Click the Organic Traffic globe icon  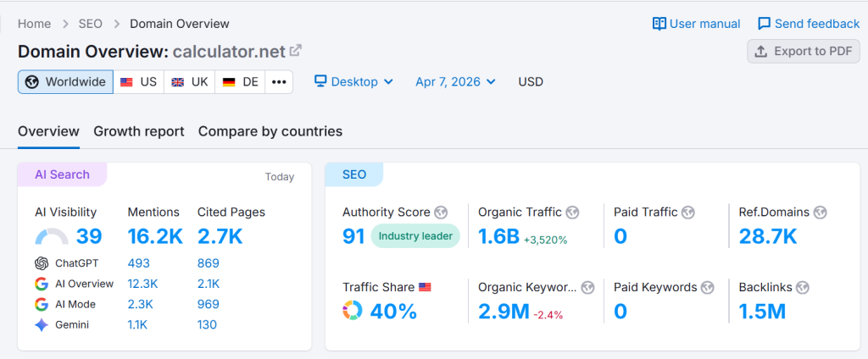point(572,213)
